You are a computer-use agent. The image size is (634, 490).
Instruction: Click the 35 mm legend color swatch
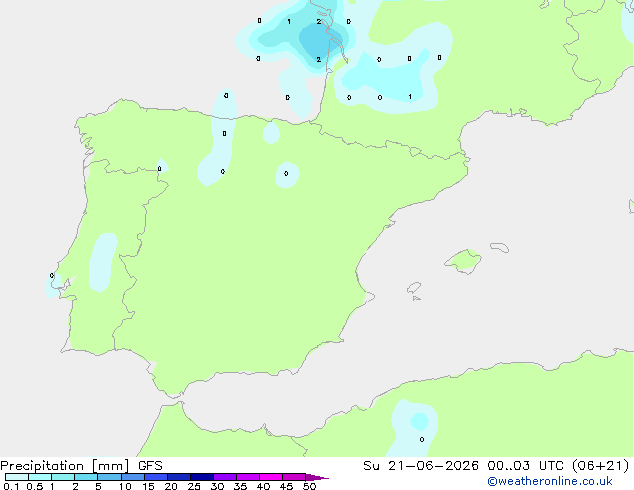click(247, 477)
